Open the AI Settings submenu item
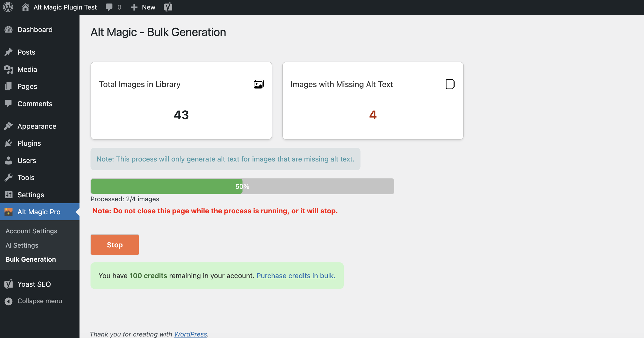Screen dimensions: 644x338 pos(22,245)
